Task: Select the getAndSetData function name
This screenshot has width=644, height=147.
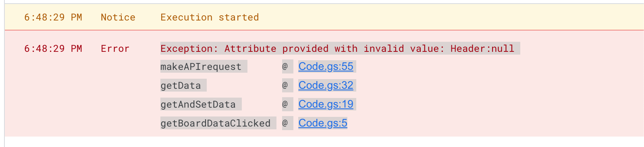Action: (x=198, y=104)
